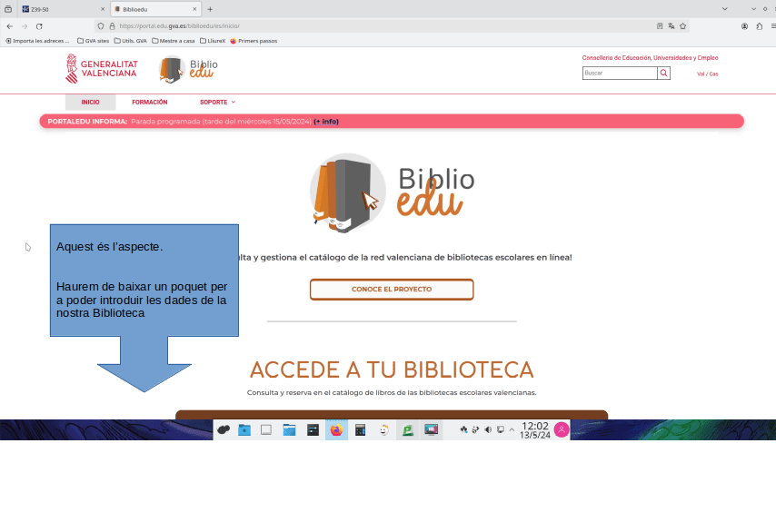776x532 pixels.
Task: Switch site language to Cas
Action: pyautogui.click(x=713, y=74)
